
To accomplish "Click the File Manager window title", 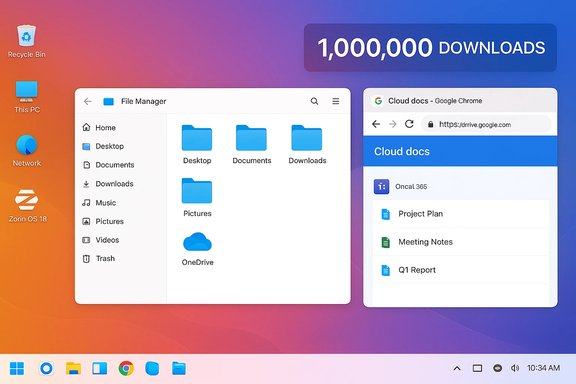I will point(144,101).
